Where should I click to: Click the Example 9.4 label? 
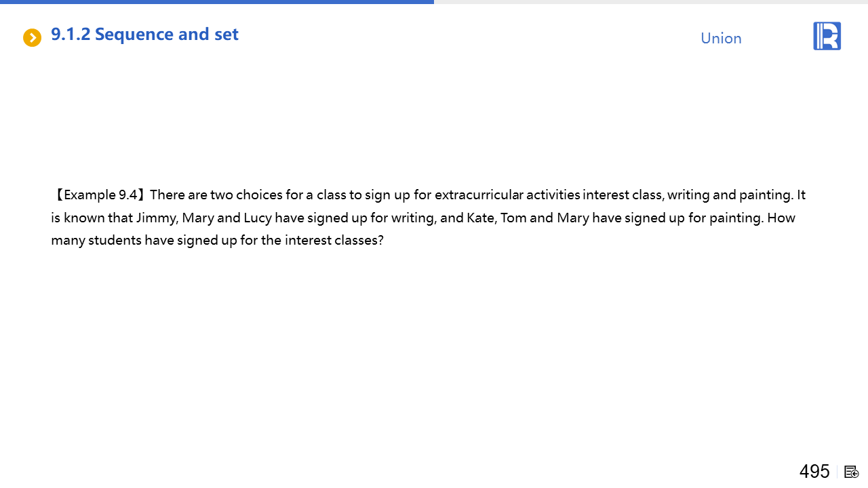pyautogui.click(x=99, y=195)
